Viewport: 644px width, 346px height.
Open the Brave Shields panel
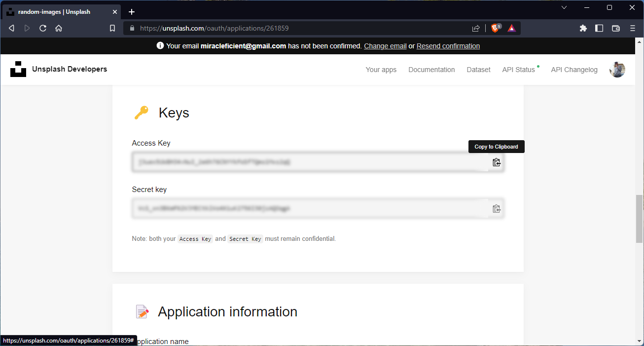[x=496, y=28]
